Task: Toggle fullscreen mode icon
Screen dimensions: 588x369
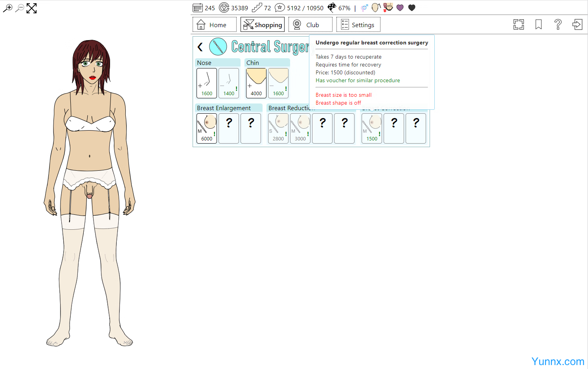Action: 518,25
